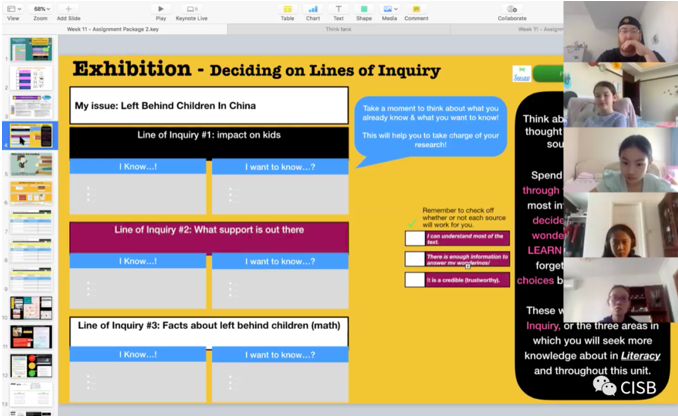Image resolution: width=678 pixels, height=416 pixels.
Task: Select the second video participant tile
Action: pos(620,95)
